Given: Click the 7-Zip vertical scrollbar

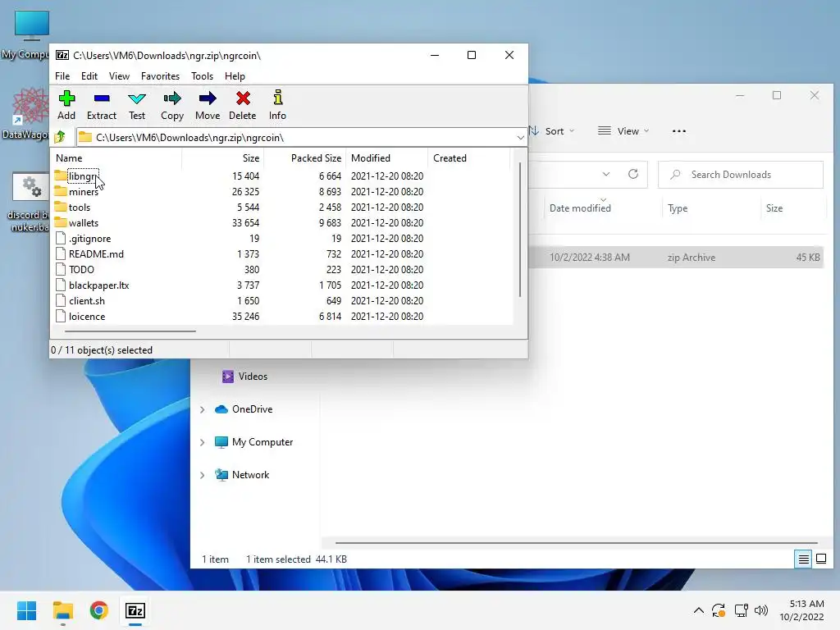Looking at the screenshot, I should pyautogui.click(x=519, y=230).
